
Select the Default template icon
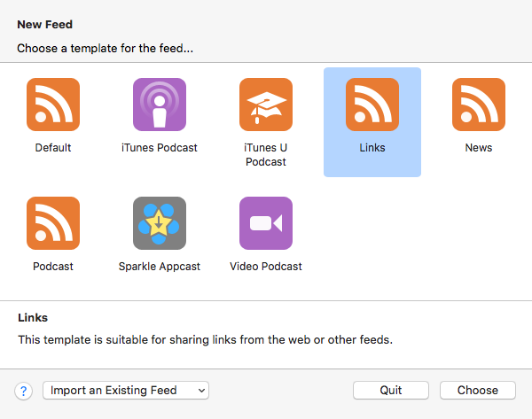coord(53,105)
